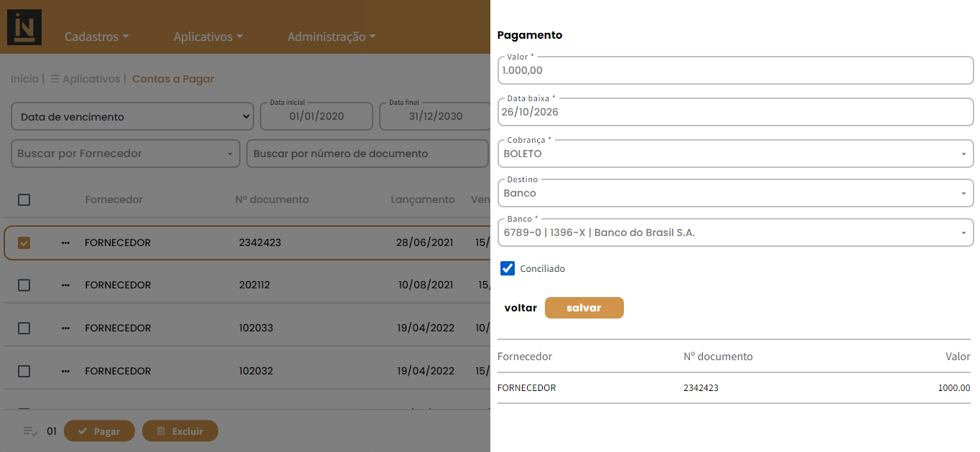This screenshot has height=452, width=980.
Task: Click the 1000.00 value in payment summary
Action: 954,388
